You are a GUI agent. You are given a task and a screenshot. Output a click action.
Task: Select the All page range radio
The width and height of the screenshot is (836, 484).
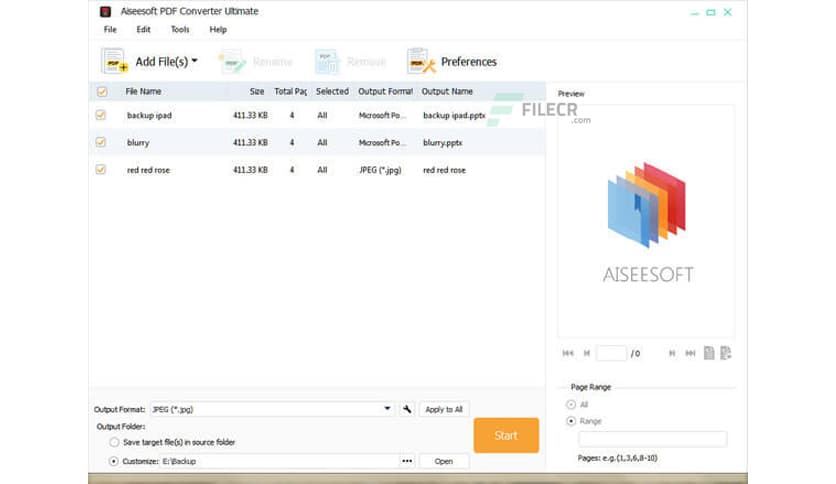point(571,405)
